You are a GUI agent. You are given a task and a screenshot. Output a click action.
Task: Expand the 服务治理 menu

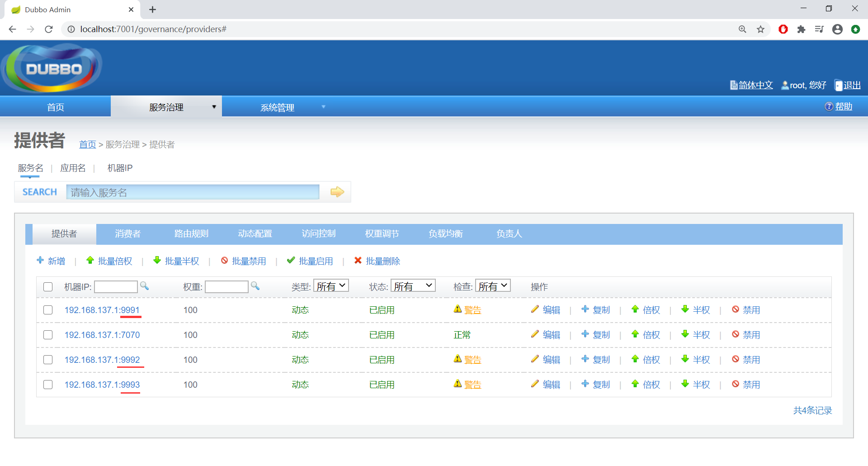click(x=166, y=107)
